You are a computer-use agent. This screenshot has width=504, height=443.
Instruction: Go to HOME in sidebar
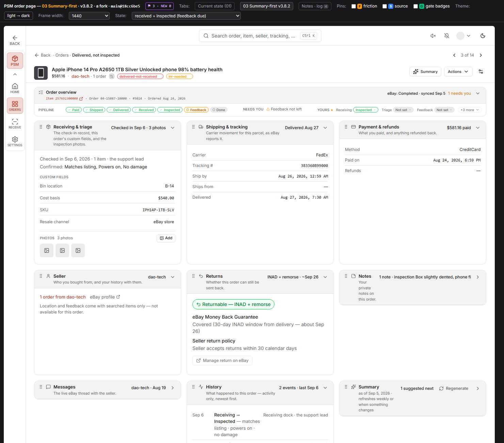15,88
